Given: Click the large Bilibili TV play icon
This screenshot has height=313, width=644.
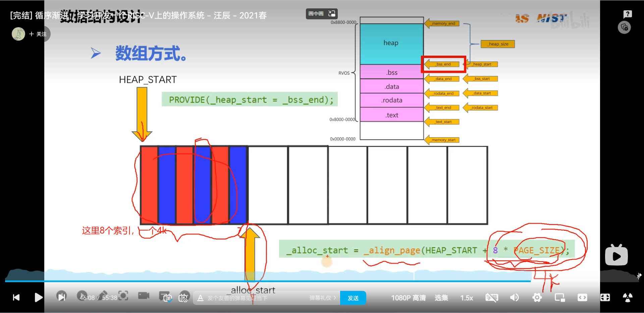Looking at the screenshot, I should pyautogui.click(x=616, y=255).
